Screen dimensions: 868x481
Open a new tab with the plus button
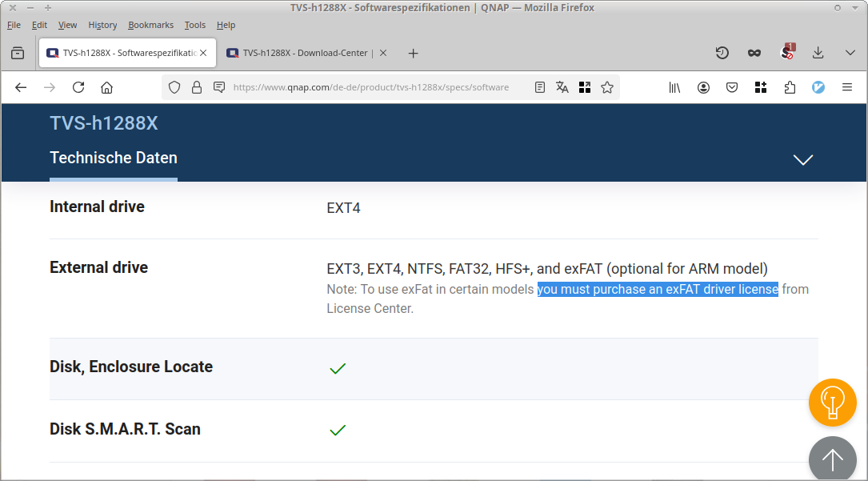pyautogui.click(x=413, y=53)
